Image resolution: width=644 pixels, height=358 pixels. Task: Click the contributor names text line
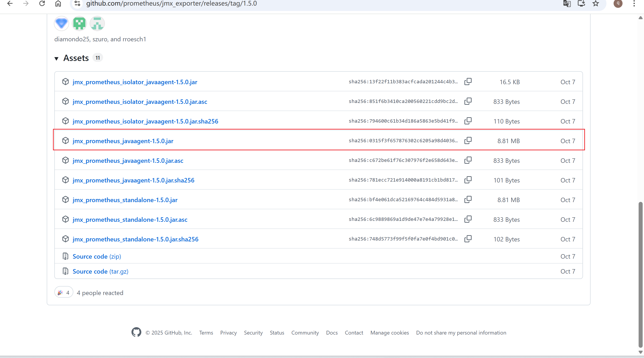pyautogui.click(x=100, y=39)
